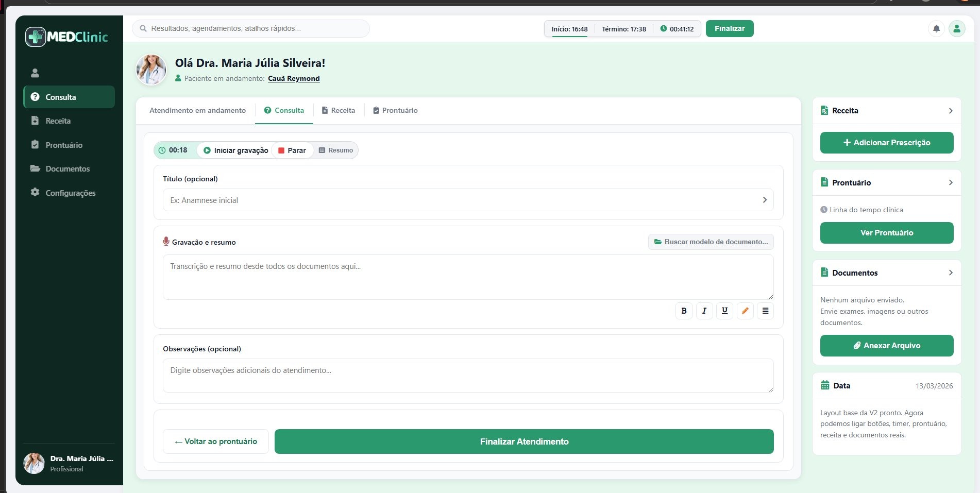Select the highlighter pen icon in the text editor
This screenshot has height=493, width=980.
tap(745, 311)
